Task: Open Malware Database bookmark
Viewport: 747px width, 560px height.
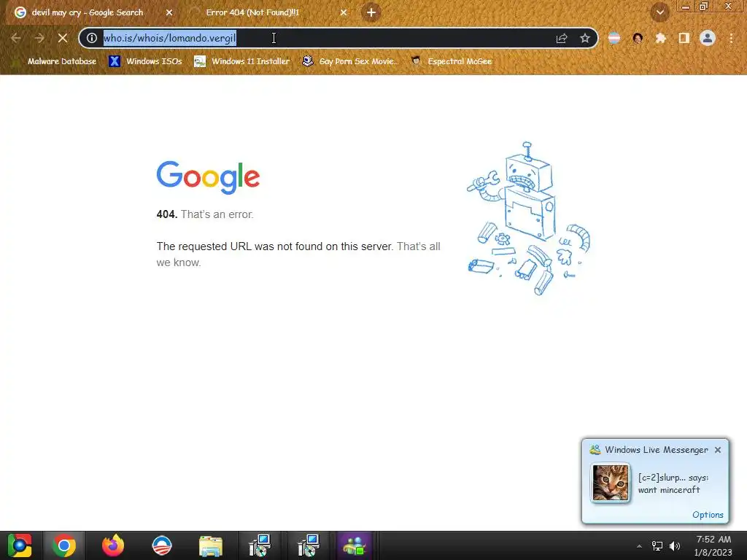Action: [53, 61]
